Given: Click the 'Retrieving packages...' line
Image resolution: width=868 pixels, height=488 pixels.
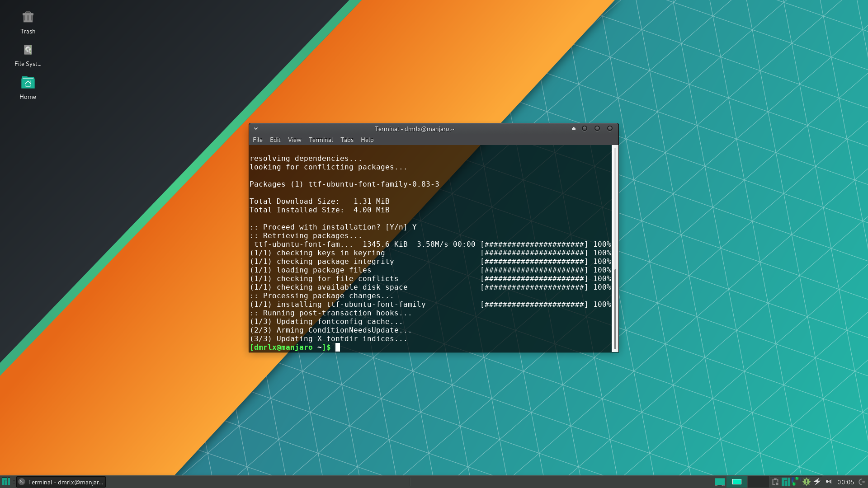Looking at the screenshot, I should coord(306,236).
